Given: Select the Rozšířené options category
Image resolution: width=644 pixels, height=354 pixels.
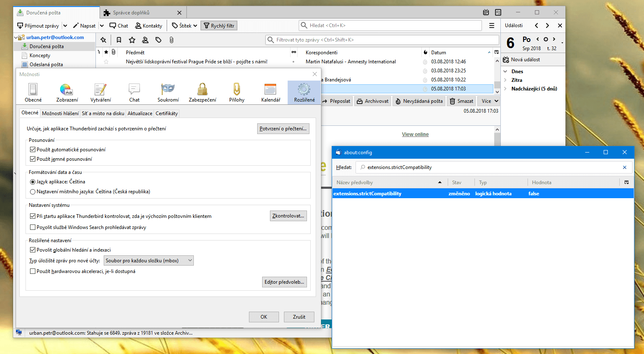Looking at the screenshot, I should (304, 92).
